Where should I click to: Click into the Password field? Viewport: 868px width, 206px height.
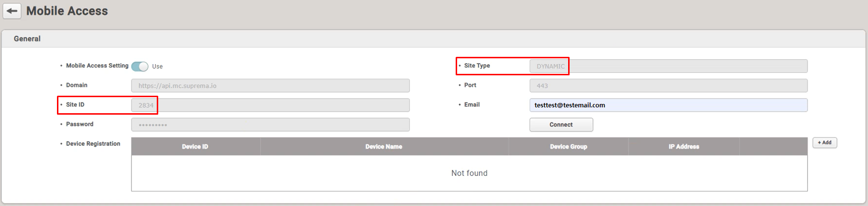click(270, 125)
